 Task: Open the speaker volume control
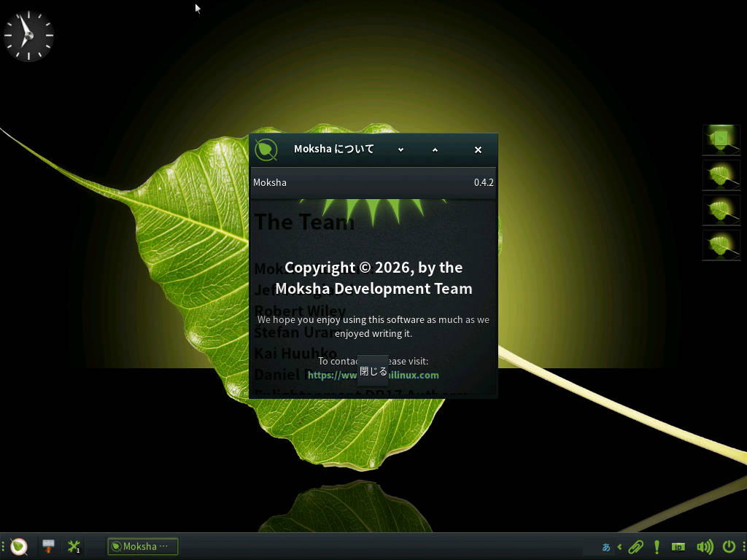pyautogui.click(x=704, y=546)
